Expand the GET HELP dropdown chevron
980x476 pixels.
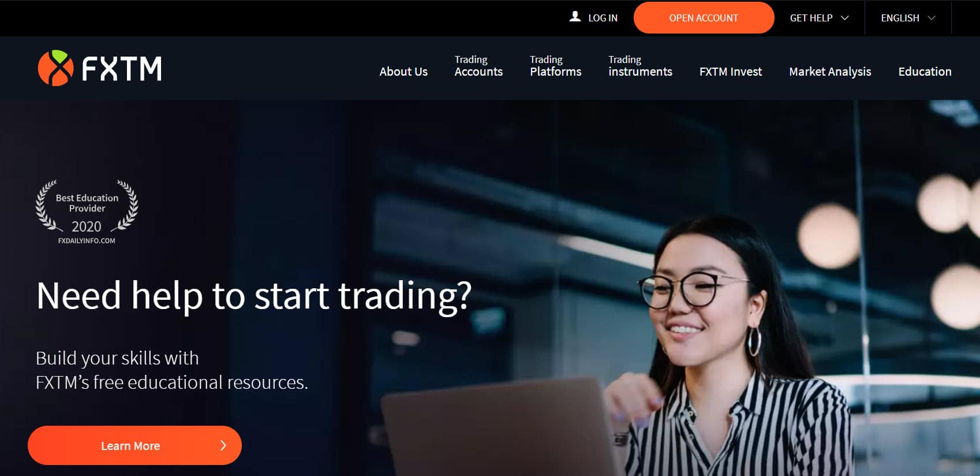tap(844, 18)
